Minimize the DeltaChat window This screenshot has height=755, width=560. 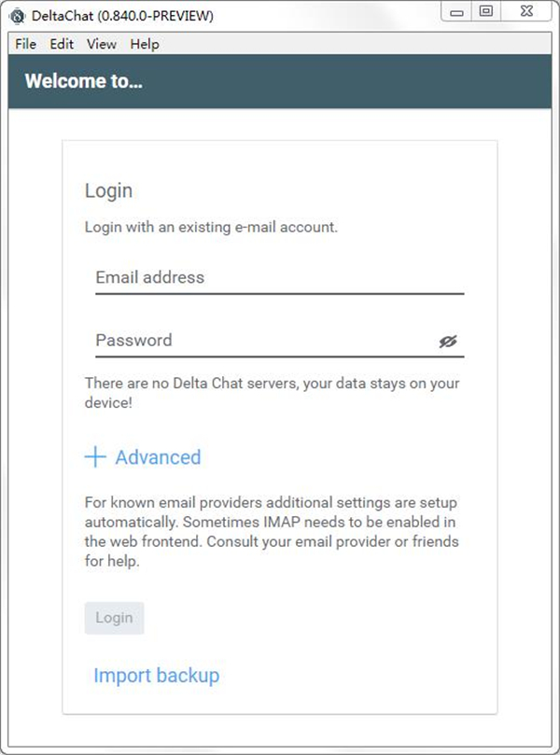pyautogui.click(x=455, y=12)
